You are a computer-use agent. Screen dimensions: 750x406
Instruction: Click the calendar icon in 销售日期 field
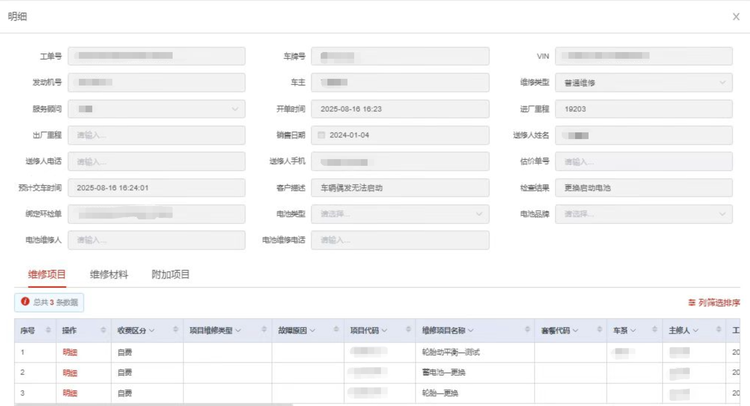pos(321,135)
